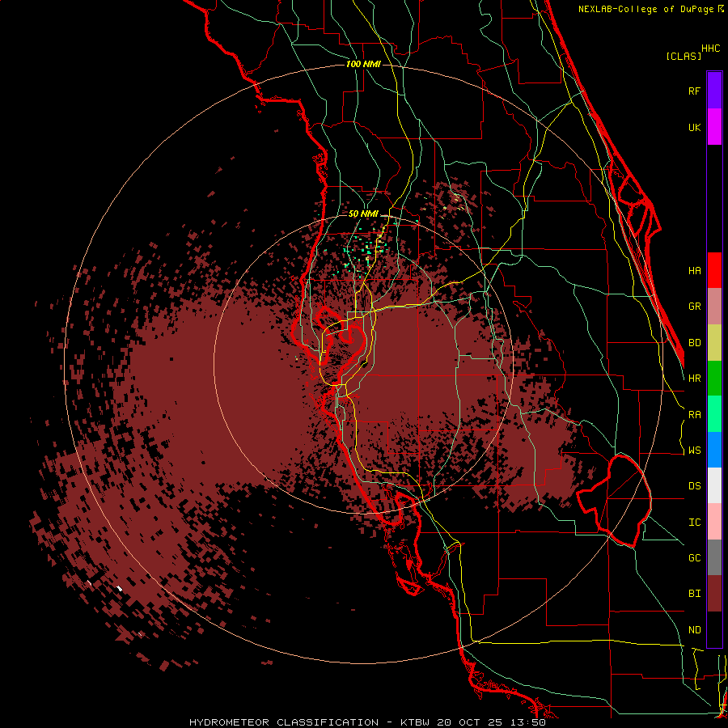Click the KTBW station identifier
Screen dimensions: 728x728
click(415, 722)
